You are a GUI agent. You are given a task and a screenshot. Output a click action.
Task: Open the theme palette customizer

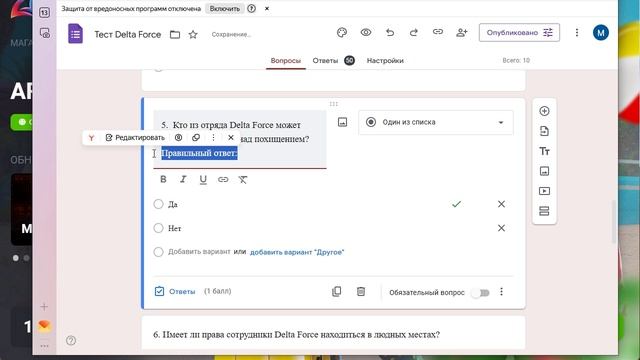click(342, 33)
